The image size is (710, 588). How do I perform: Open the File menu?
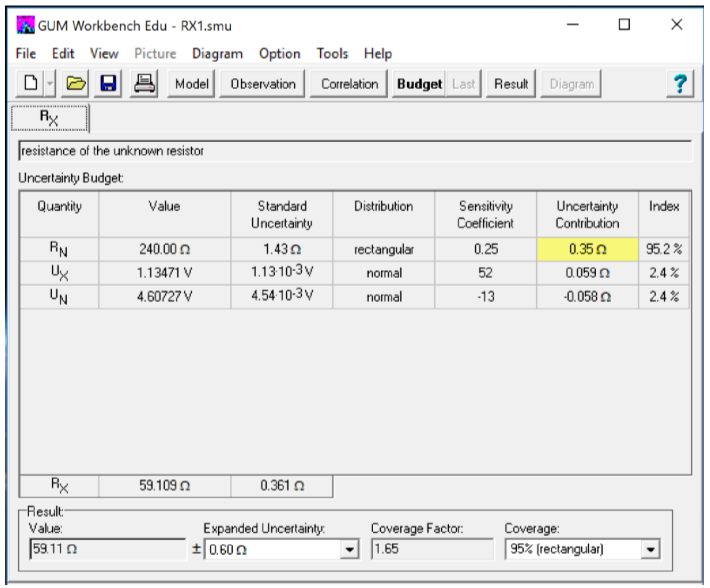pos(26,53)
